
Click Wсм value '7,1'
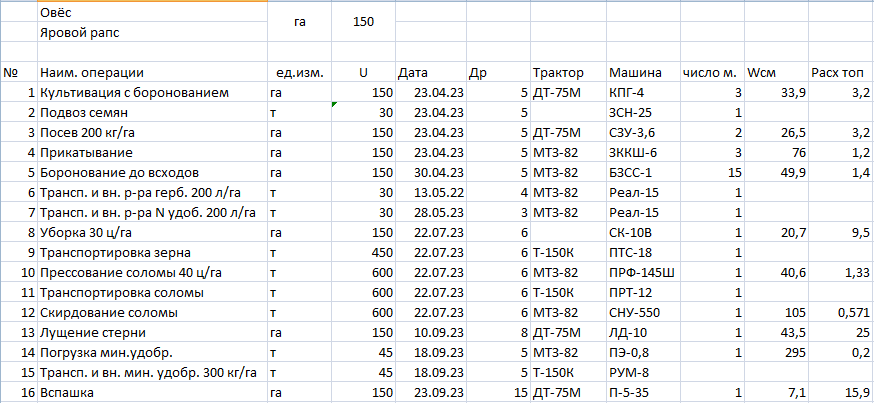tap(776, 393)
